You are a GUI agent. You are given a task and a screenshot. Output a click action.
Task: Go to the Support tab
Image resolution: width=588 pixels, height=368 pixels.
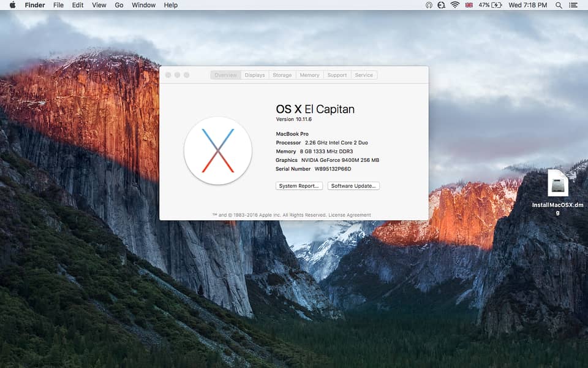337,75
